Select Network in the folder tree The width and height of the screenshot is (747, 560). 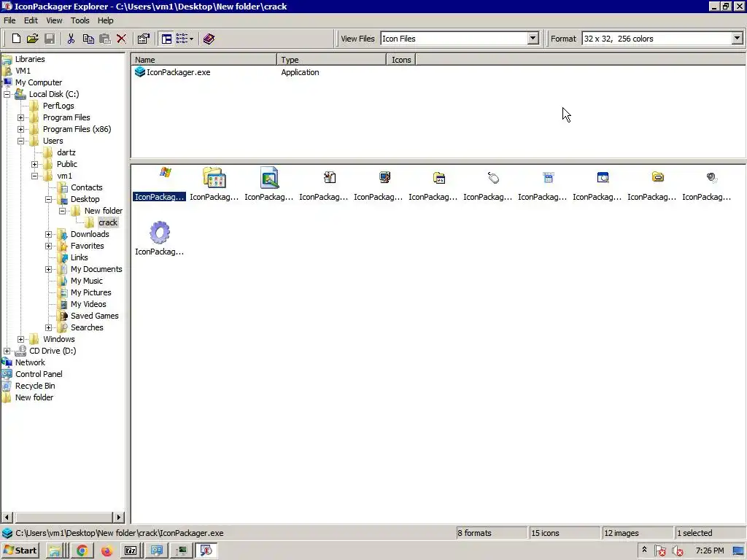click(30, 362)
